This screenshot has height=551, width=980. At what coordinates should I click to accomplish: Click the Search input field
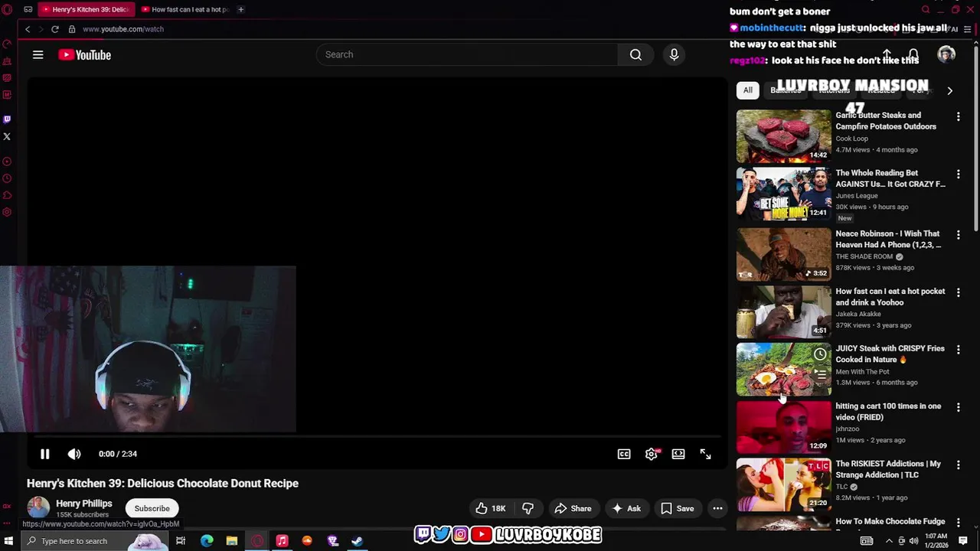click(x=467, y=54)
